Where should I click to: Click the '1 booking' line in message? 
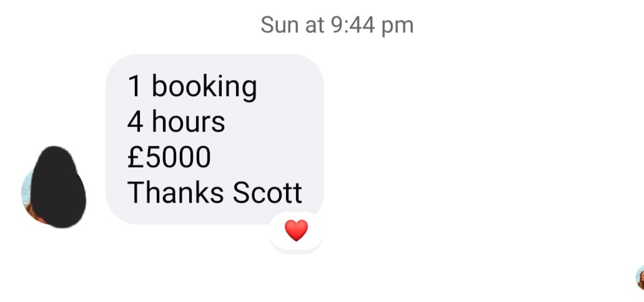[x=192, y=87]
